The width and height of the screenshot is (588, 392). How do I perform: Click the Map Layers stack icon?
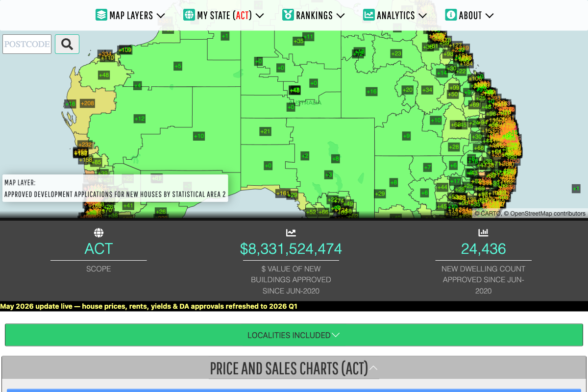[x=101, y=15]
